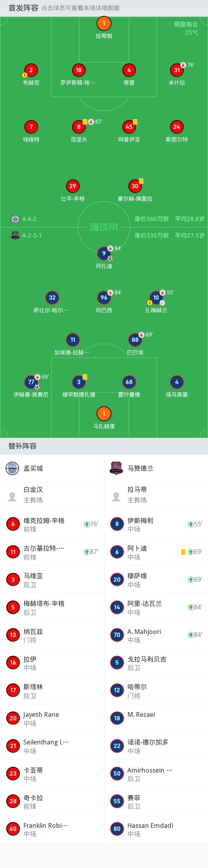Open goalkeeper 马扎赫里's orange number badge

point(104,413)
